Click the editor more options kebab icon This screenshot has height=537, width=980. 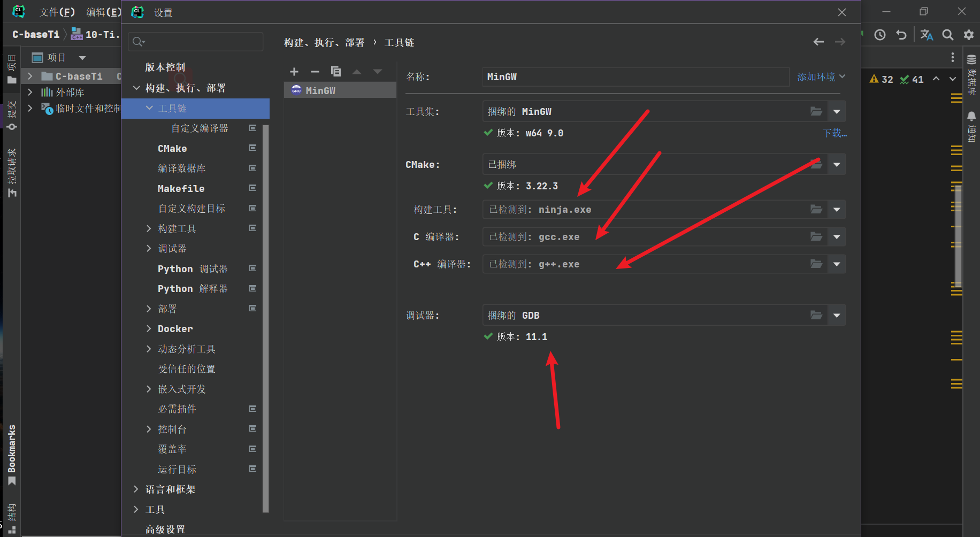953,57
